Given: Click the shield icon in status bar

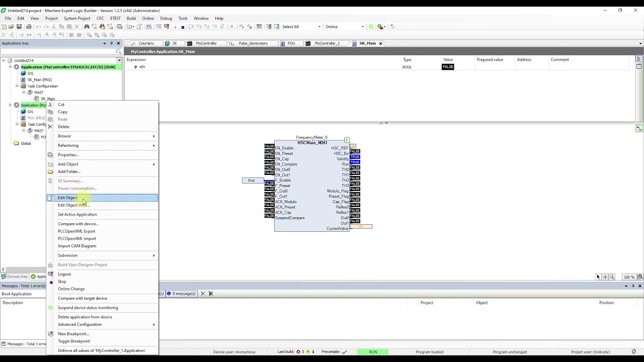Looking at the screenshot, I should click(x=634, y=351).
